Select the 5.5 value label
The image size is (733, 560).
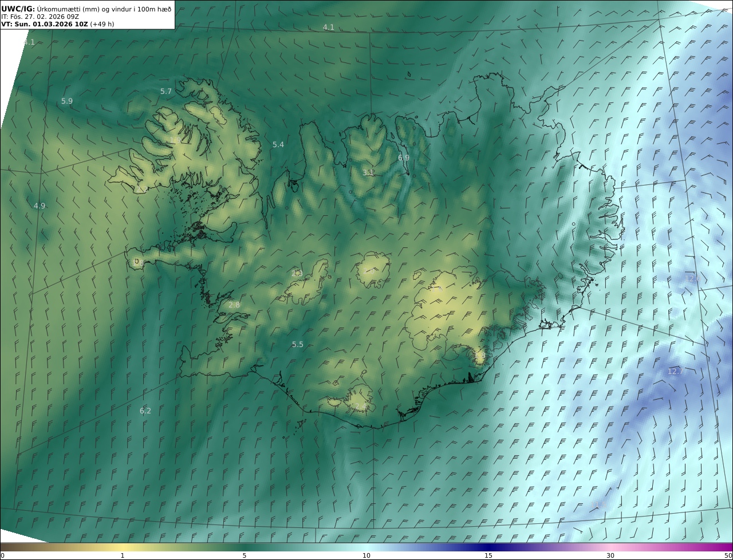[x=298, y=345]
